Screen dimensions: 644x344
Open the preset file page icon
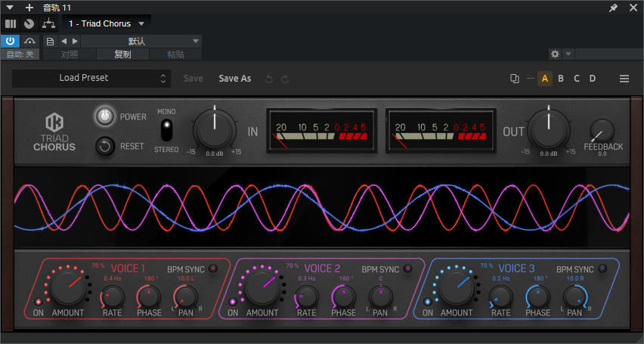coord(50,41)
